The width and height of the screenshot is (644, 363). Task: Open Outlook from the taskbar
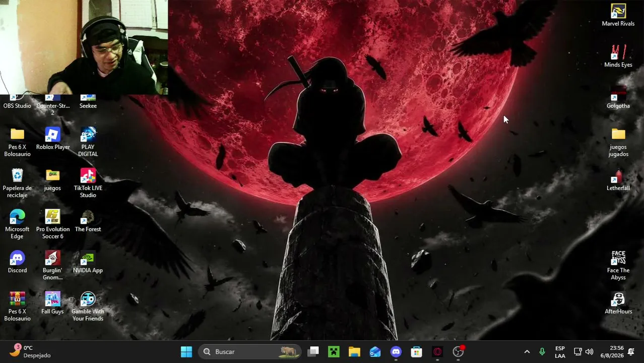click(x=375, y=352)
